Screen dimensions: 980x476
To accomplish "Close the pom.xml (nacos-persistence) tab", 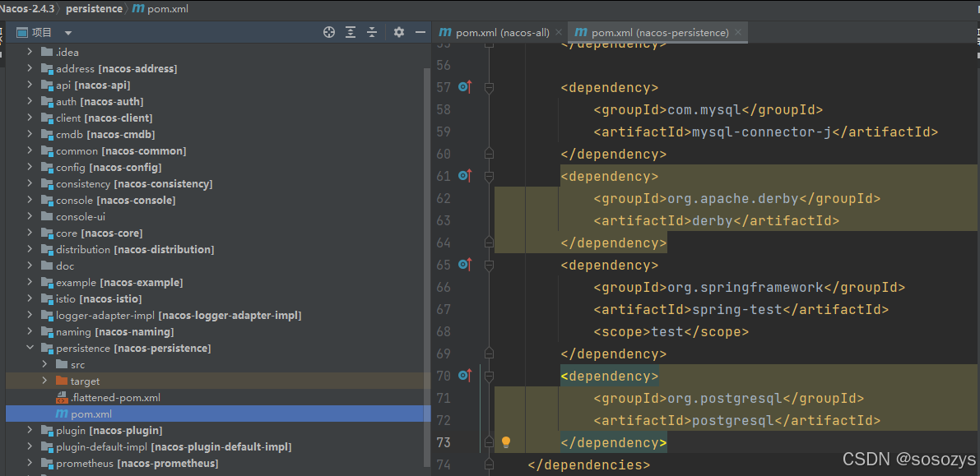I will click(x=738, y=33).
